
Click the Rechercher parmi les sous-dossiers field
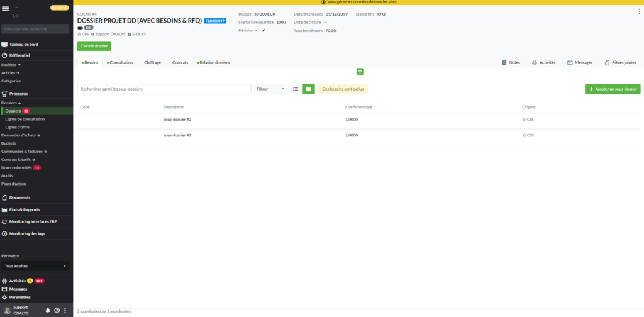(164, 89)
